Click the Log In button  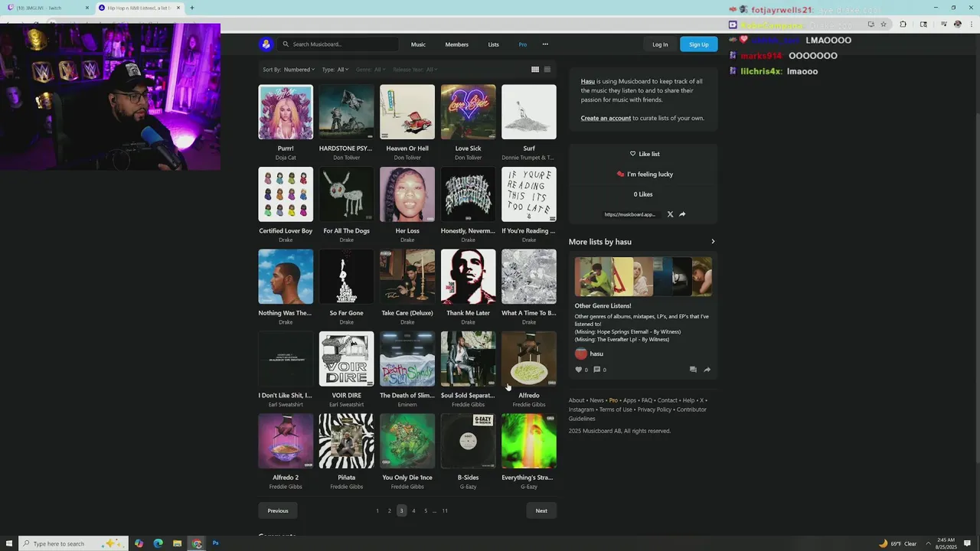[660, 44]
